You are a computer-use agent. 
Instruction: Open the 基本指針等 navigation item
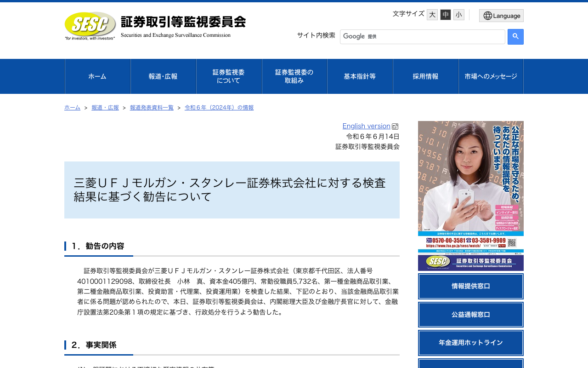point(360,76)
